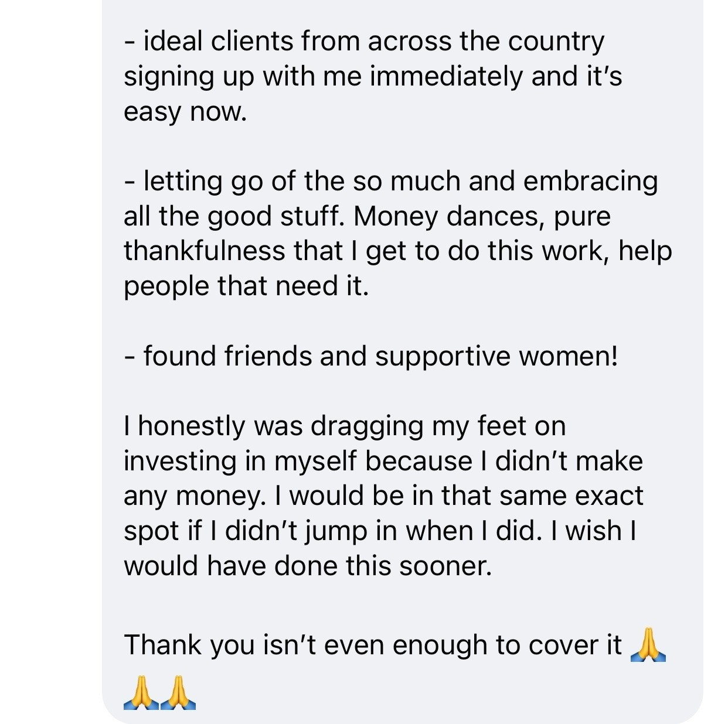Viewport: 728px width, 724px height.
Task: Click "- found friends and supportive women!" line
Action: (371, 356)
